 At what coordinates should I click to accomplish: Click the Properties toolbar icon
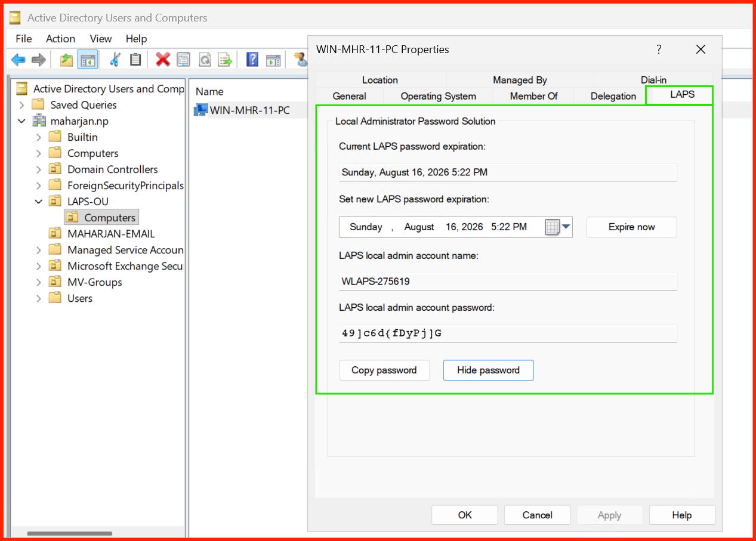(x=184, y=60)
